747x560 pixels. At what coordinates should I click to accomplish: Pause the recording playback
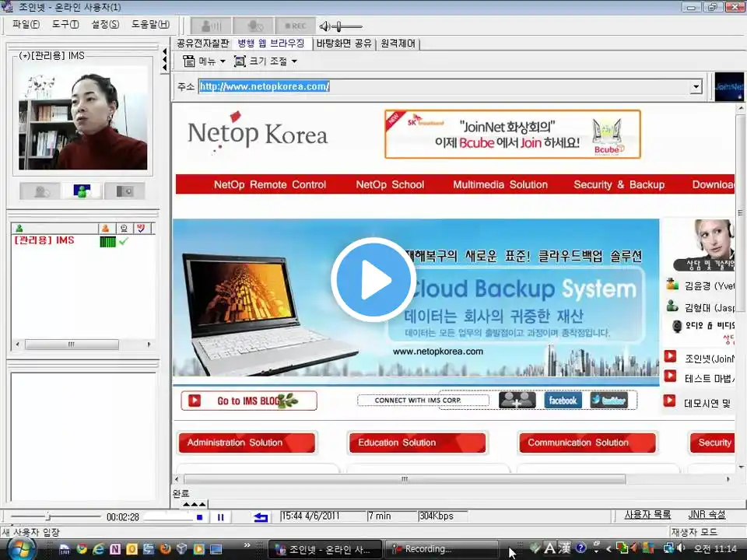tap(220, 517)
